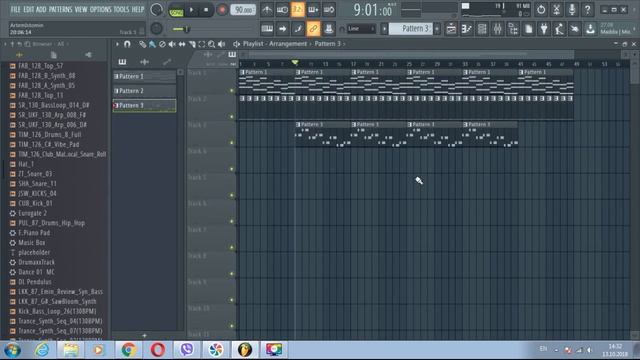The height and width of the screenshot is (360, 640).
Task: Select Pattern 2 in the pattern picker
Action: click(144, 91)
